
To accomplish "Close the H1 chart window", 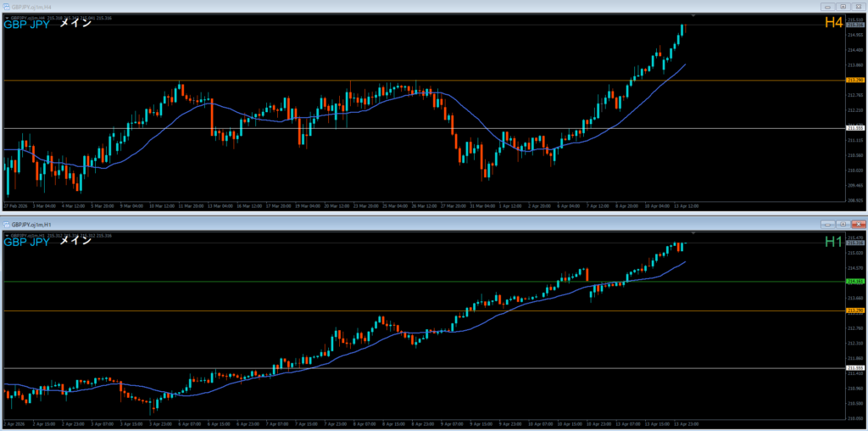I will click(x=858, y=224).
